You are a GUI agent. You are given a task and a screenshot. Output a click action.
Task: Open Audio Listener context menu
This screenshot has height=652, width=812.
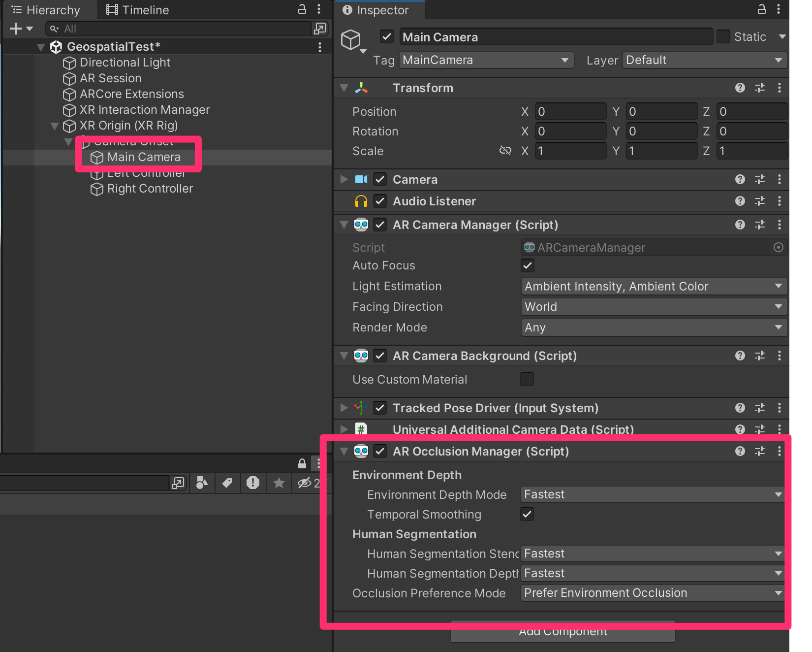point(779,201)
